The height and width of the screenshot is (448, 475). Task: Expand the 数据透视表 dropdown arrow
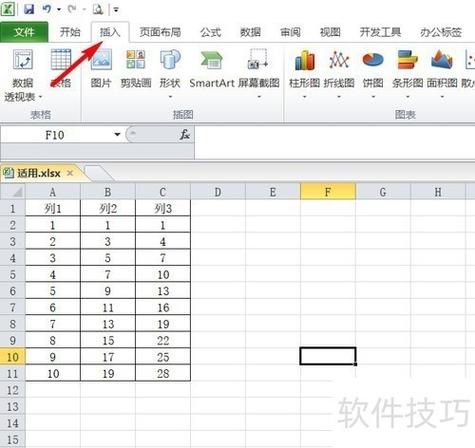pyautogui.click(x=40, y=97)
